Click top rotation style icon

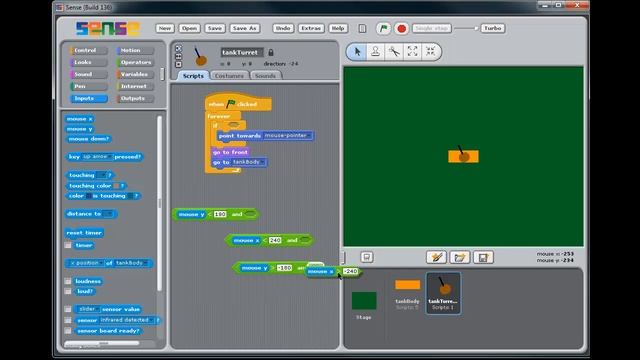(x=178, y=48)
